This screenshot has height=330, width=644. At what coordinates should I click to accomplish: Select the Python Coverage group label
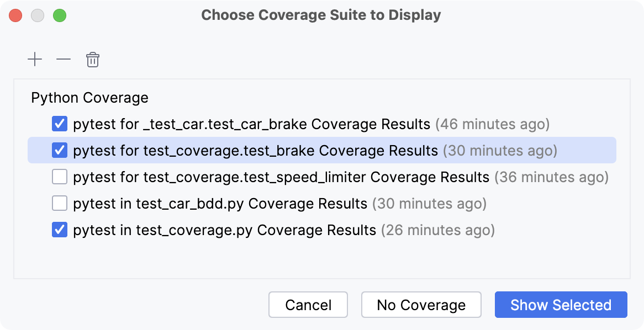[x=89, y=97]
